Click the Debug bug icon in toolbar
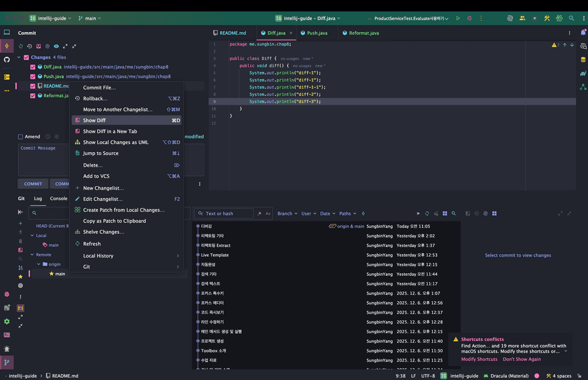588x380 pixels. [469, 18]
